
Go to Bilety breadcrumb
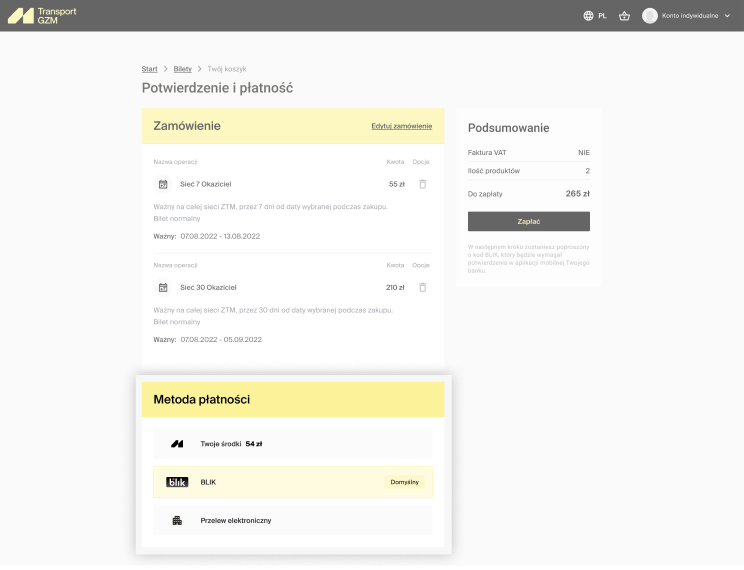tap(182, 69)
